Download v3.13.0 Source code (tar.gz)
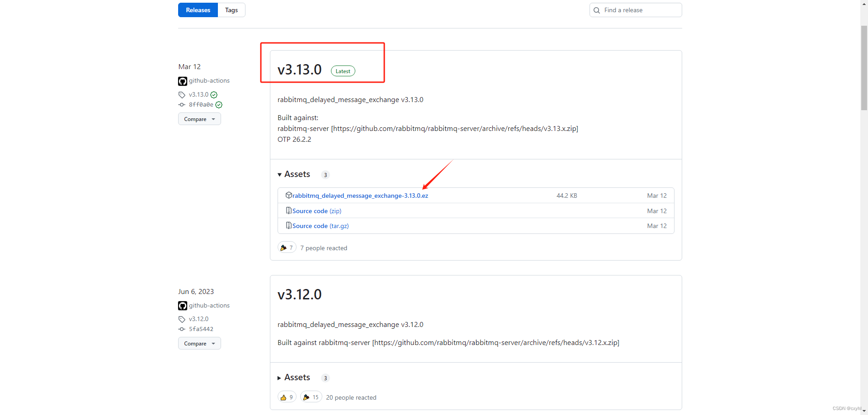Image resolution: width=868 pixels, height=415 pixels. [x=321, y=226]
